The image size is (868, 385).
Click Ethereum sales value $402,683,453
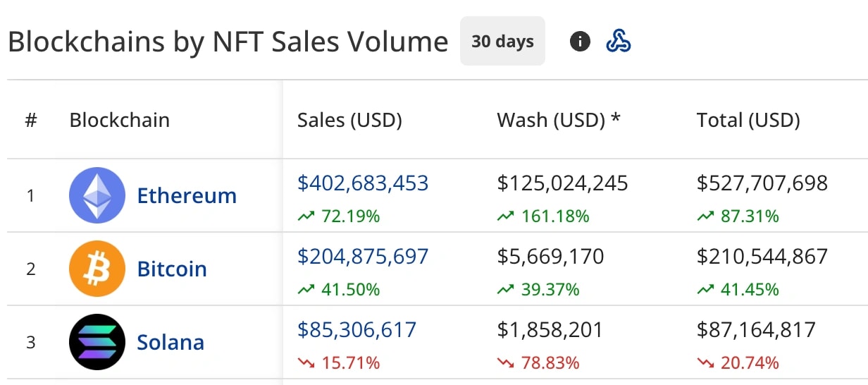pos(363,183)
